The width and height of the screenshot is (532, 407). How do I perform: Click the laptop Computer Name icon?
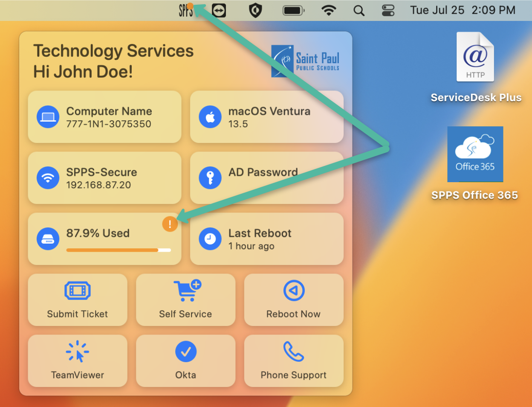click(x=48, y=117)
